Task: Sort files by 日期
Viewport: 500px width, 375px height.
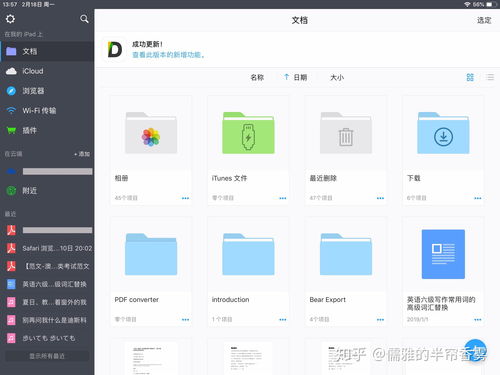Action: point(296,77)
